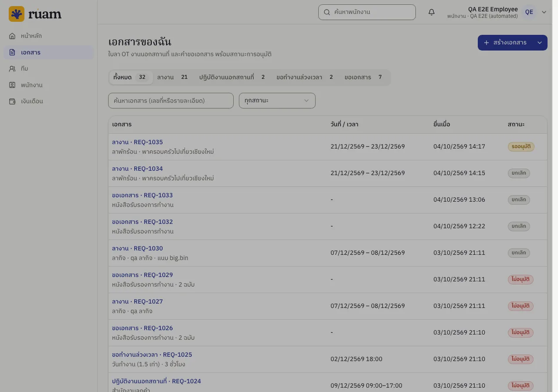Open หน้าหลัก home icon in sidebar
The width and height of the screenshot is (558, 392).
point(12,36)
